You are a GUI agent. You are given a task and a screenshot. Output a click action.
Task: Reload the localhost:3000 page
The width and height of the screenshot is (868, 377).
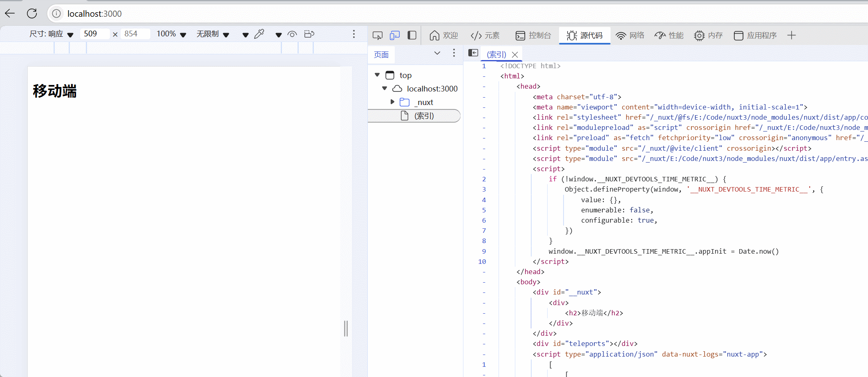(x=32, y=13)
